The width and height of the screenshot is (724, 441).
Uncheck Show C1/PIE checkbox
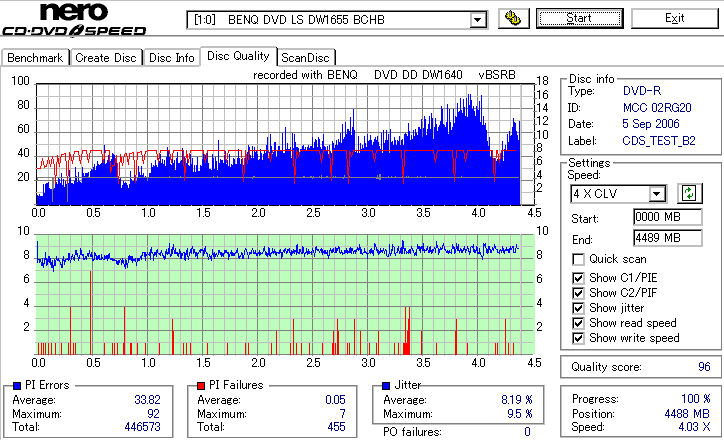[x=578, y=278]
